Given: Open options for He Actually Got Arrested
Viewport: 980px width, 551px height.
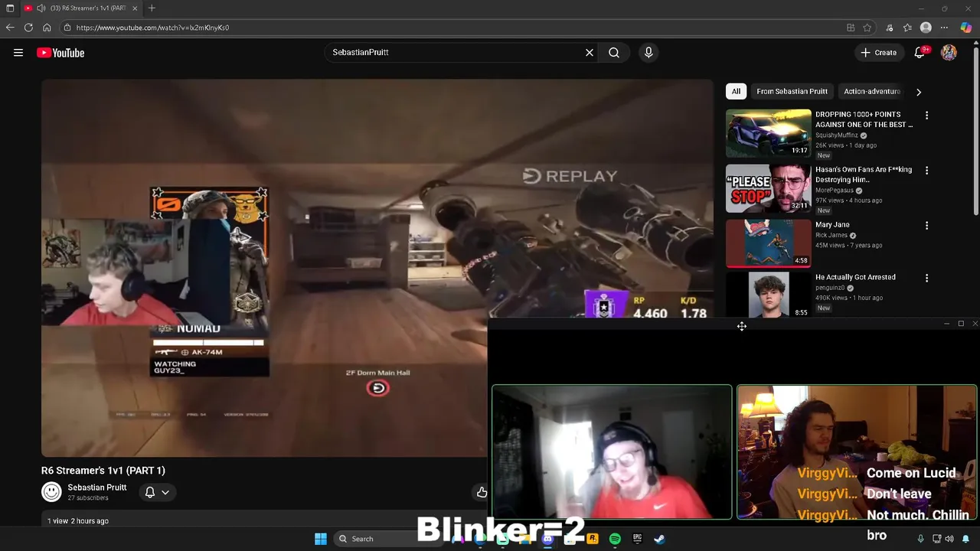Looking at the screenshot, I should tap(926, 279).
